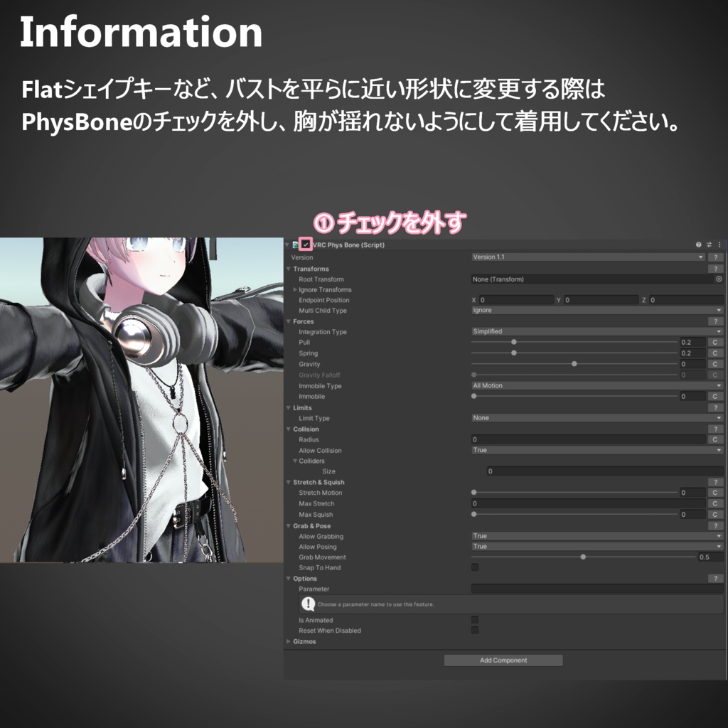Open the Integration Type Simplified dropdown
728x728 pixels.
tap(596, 331)
